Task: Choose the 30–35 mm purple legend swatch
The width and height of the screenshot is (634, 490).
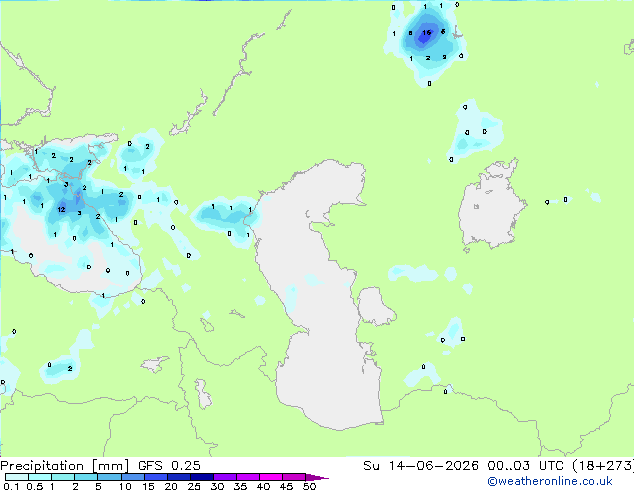Action: 225,477
